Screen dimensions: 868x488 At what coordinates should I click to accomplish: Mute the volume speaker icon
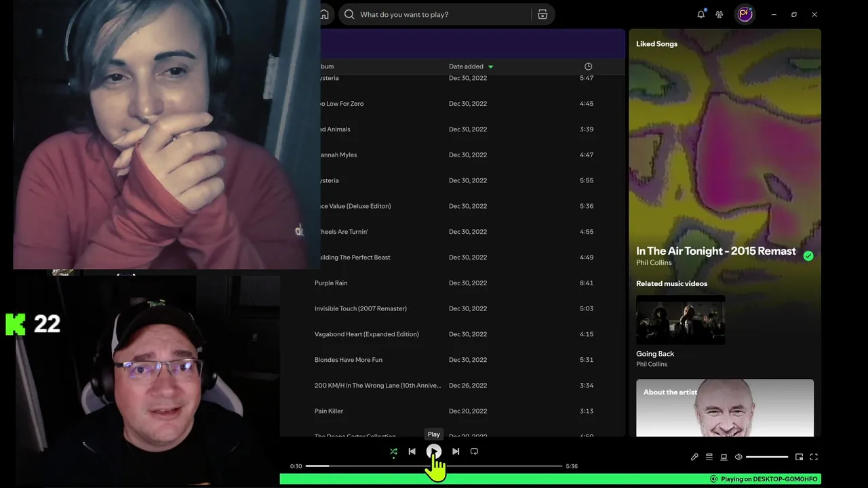[x=738, y=457]
